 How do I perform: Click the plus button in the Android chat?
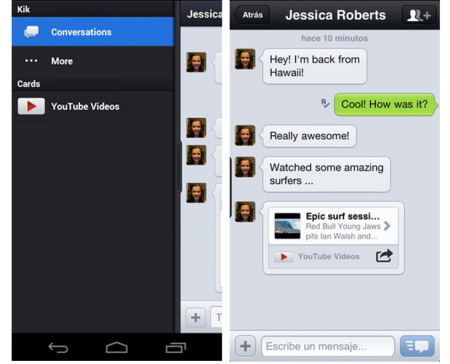tap(196, 317)
